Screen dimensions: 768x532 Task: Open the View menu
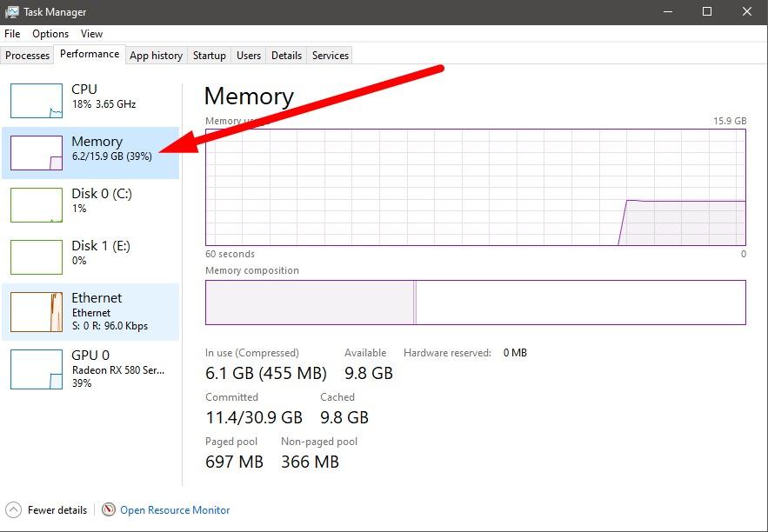click(91, 34)
